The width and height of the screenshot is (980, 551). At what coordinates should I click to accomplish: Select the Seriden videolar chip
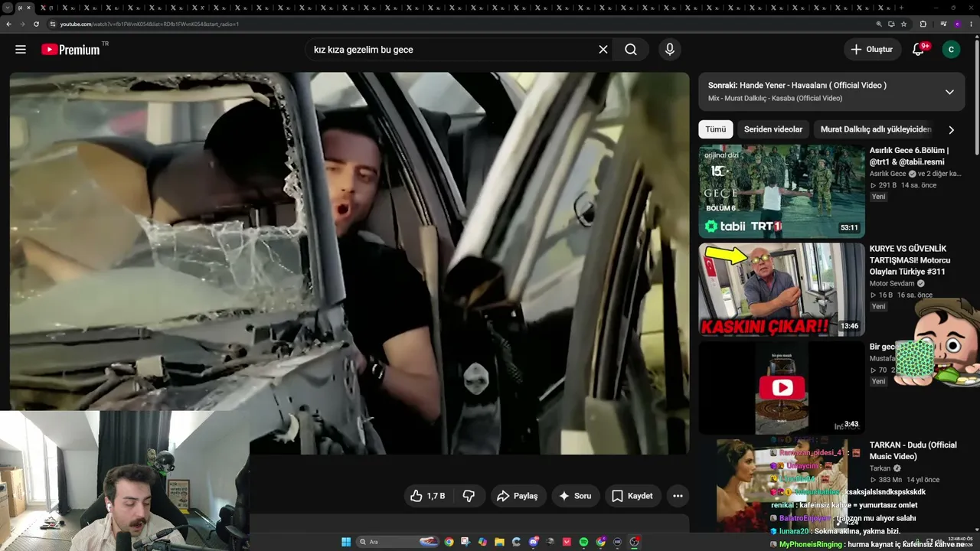(773, 129)
